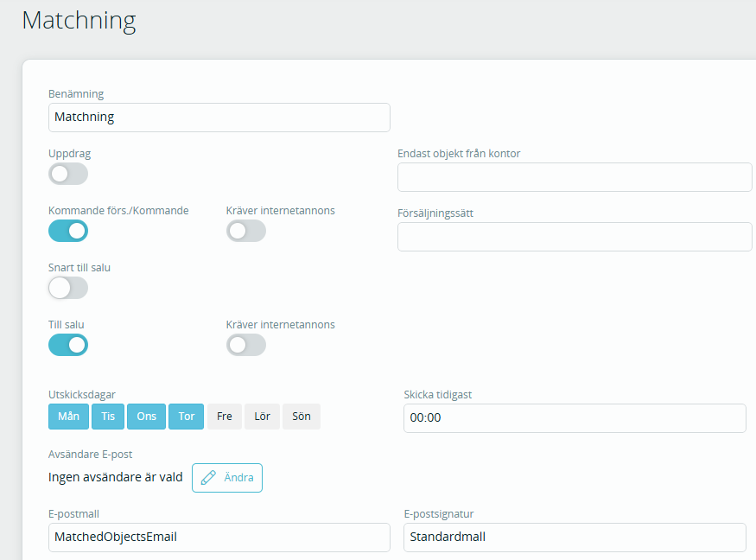Click the Benämning field containing Matchning
Image resolution: width=756 pixels, height=560 pixels.
click(x=219, y=118)
